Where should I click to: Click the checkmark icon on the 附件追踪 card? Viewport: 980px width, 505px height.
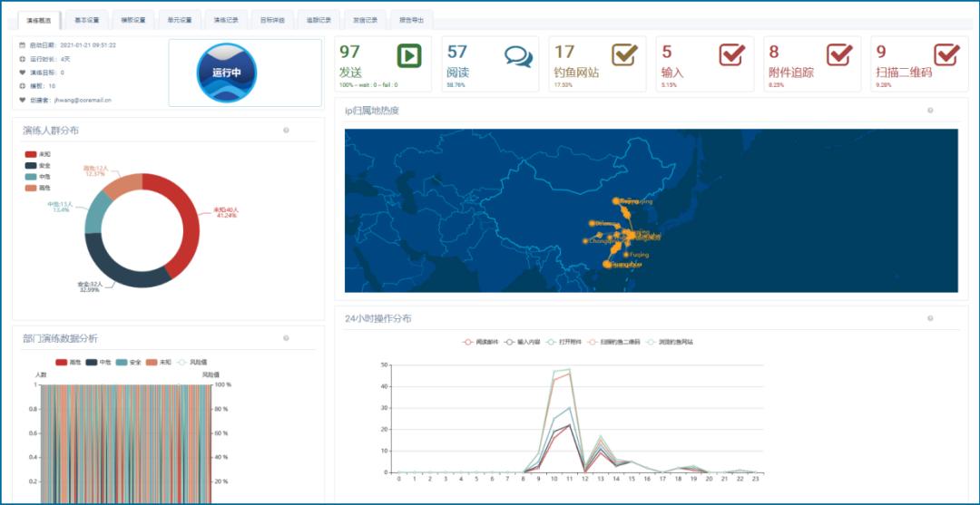839,55
